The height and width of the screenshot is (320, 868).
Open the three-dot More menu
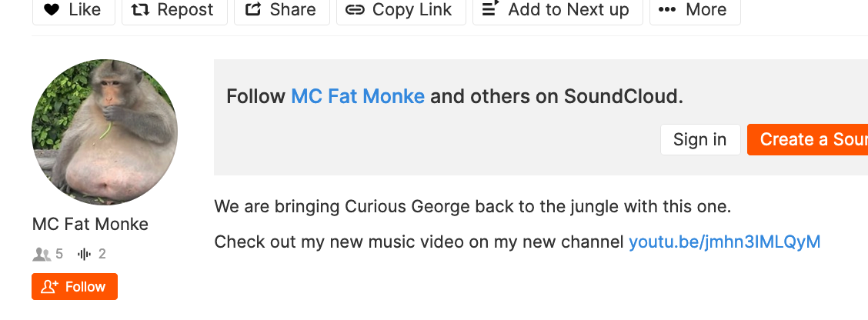pos(668,10)
